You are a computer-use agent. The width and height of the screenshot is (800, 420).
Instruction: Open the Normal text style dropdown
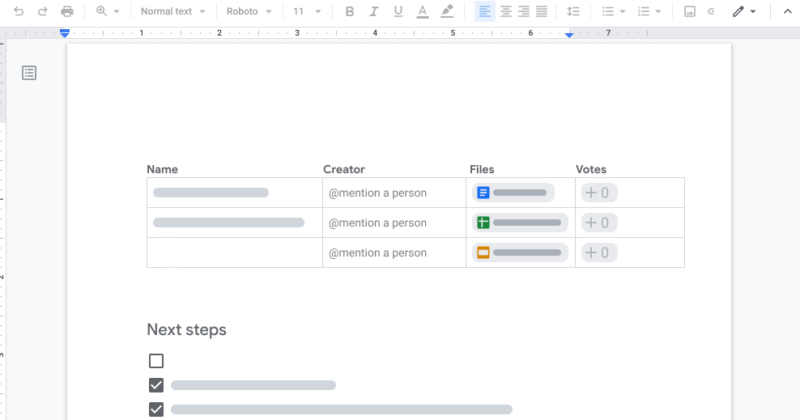tap(172, 12)
